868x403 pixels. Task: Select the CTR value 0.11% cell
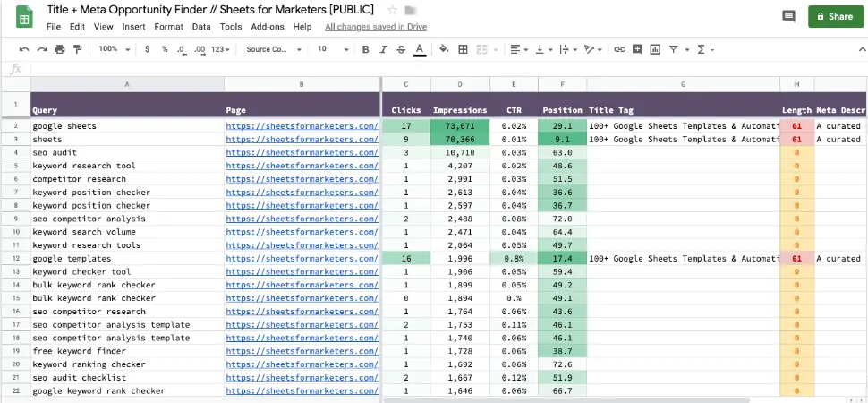click(x=514, y=325)
